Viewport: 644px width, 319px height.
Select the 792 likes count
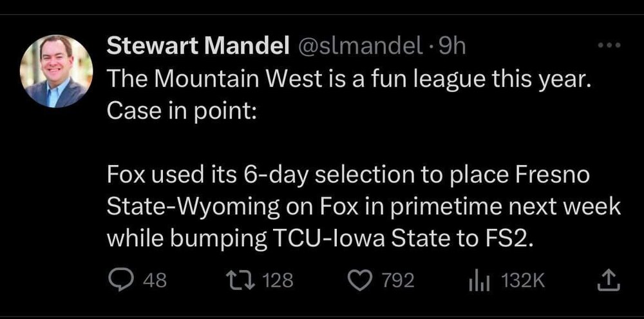tap(396, 280)
